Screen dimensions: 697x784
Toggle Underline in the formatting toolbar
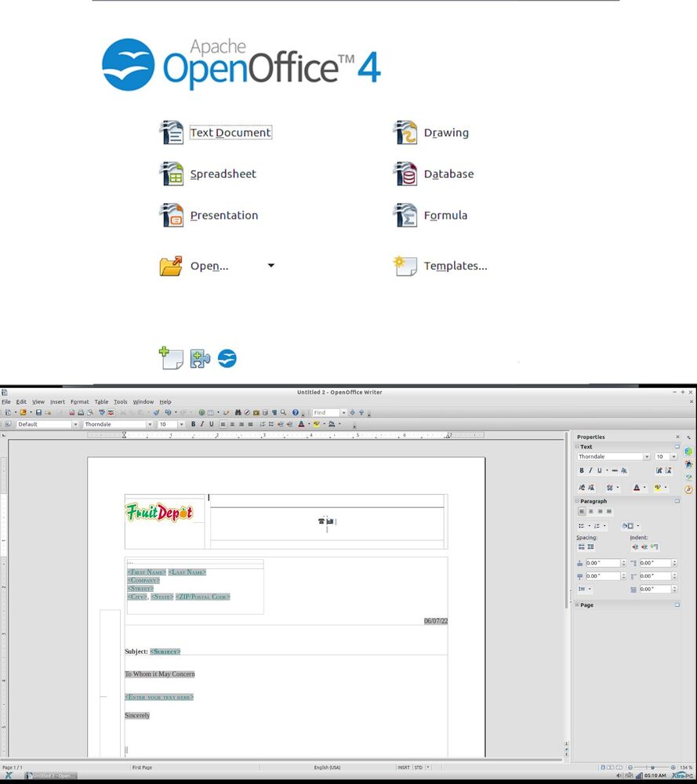coord(211,424)
